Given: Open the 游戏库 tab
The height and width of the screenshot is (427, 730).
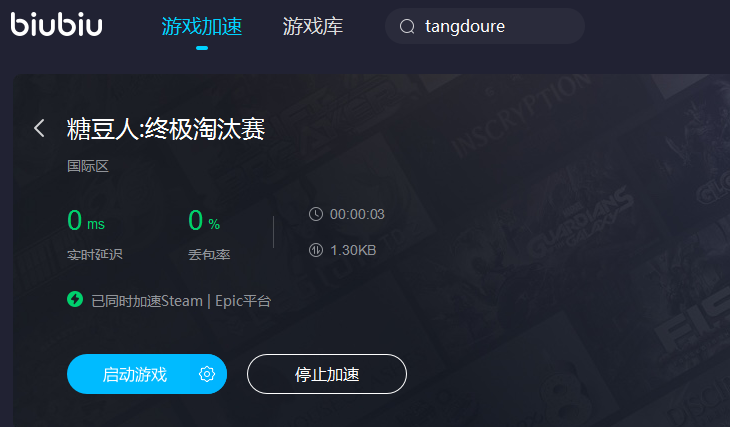Looking at the screenshot, I should tap(312, 27).
